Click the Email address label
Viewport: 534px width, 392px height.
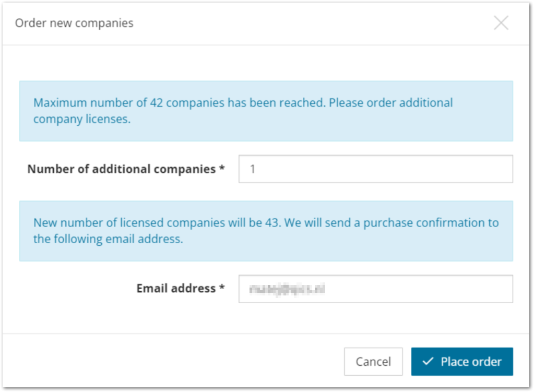pyautogui.click(x=181, y=289)
